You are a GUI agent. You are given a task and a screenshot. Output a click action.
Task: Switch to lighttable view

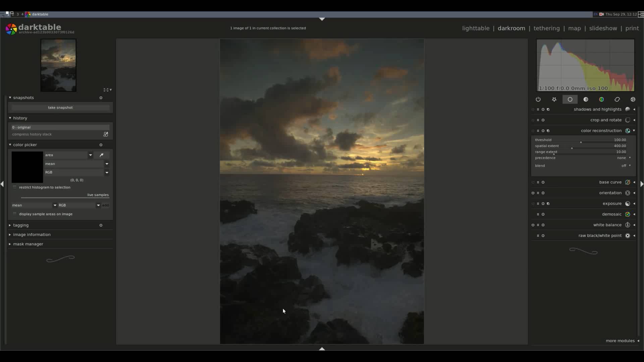point(476,28)
